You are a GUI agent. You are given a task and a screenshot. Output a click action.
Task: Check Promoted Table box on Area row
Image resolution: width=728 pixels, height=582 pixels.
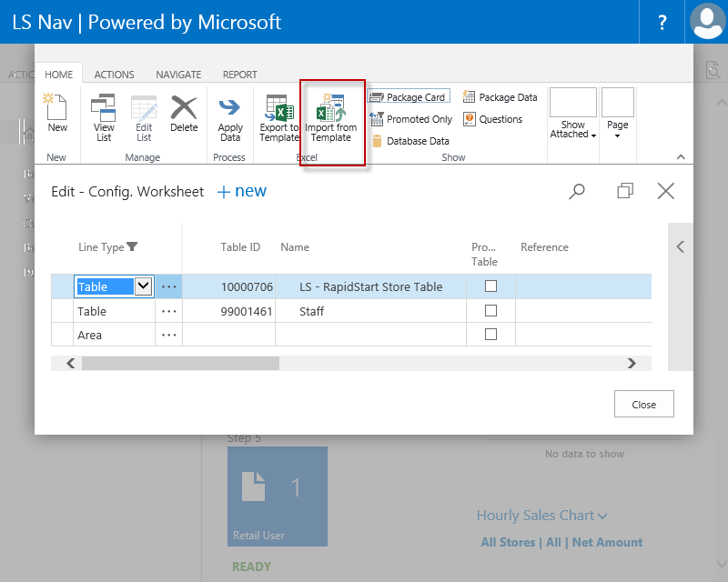pyautogui.click(x=490, y=335)
